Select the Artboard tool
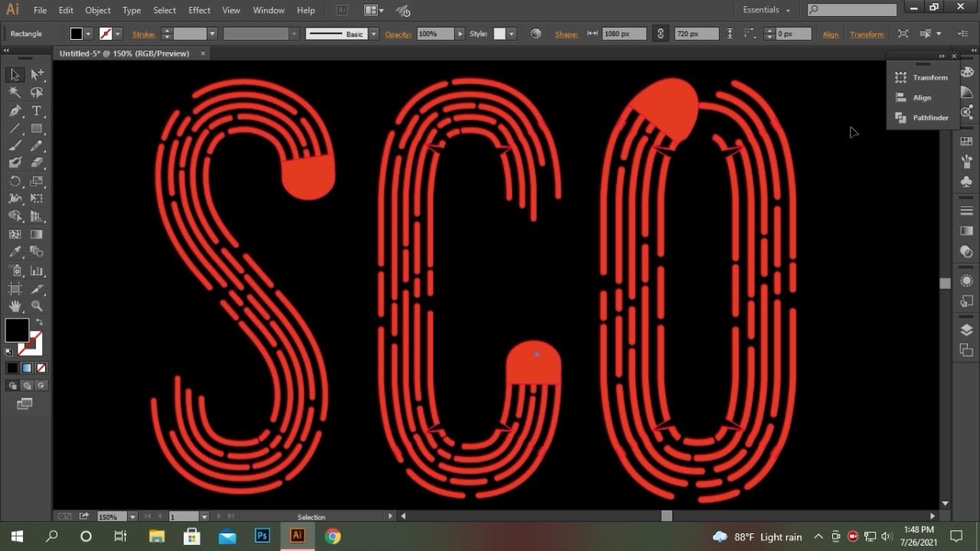Viewport: 980px width, 551px height. (x=15, y=289)
